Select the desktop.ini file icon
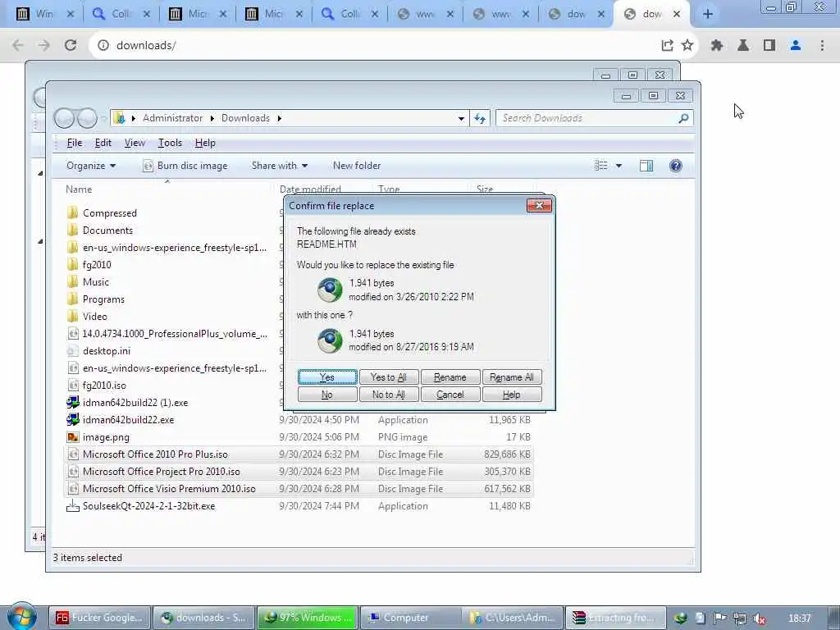Viewport: 840px width, 630px height. pos(73,351)
